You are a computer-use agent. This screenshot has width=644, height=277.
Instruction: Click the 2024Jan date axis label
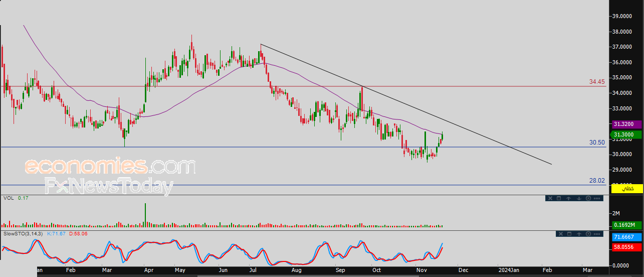pyautogui.click(x=508, y=270)
